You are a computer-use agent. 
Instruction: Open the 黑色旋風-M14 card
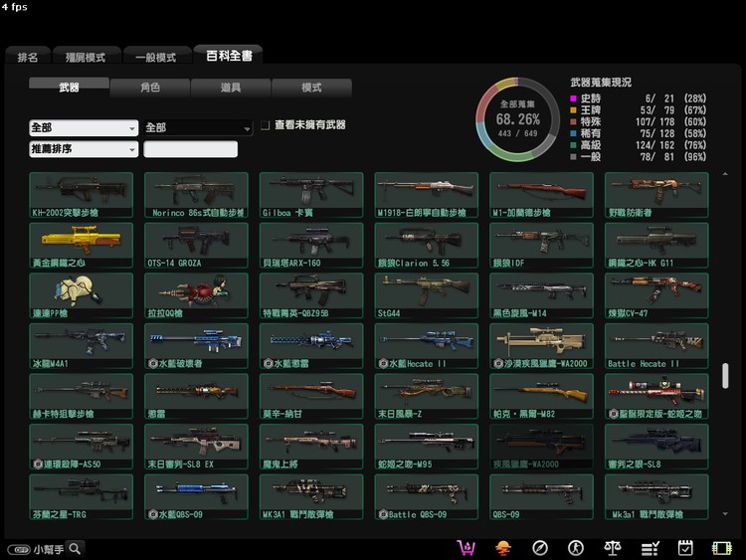[x=541, y=295]
